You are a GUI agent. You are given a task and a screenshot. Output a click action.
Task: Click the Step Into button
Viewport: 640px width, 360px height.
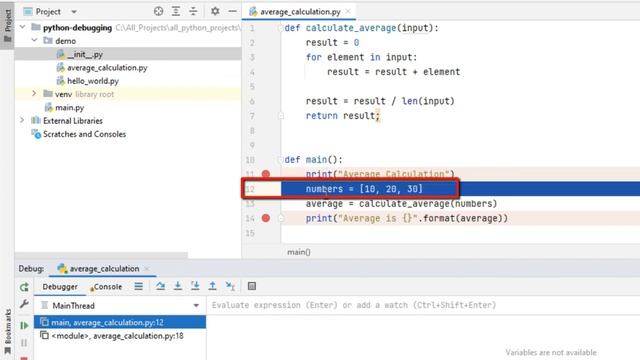(178, 286)
